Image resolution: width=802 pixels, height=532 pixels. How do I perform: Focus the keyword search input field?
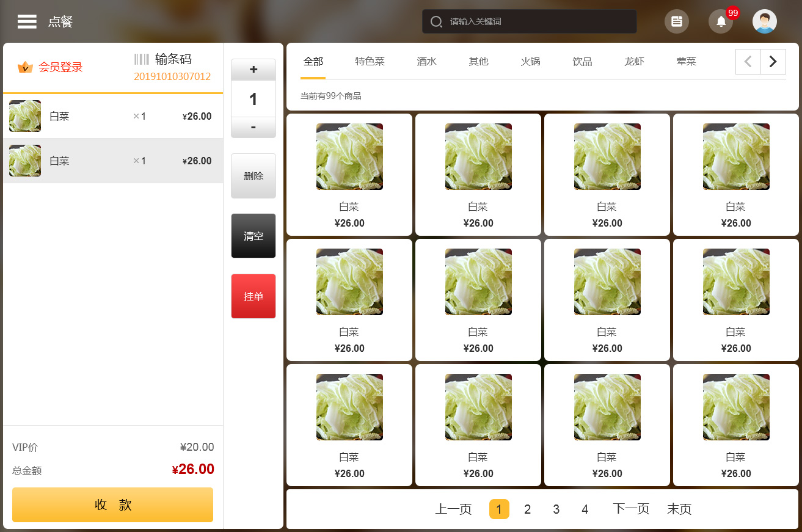pyautogui.click(x=538, y=21)
